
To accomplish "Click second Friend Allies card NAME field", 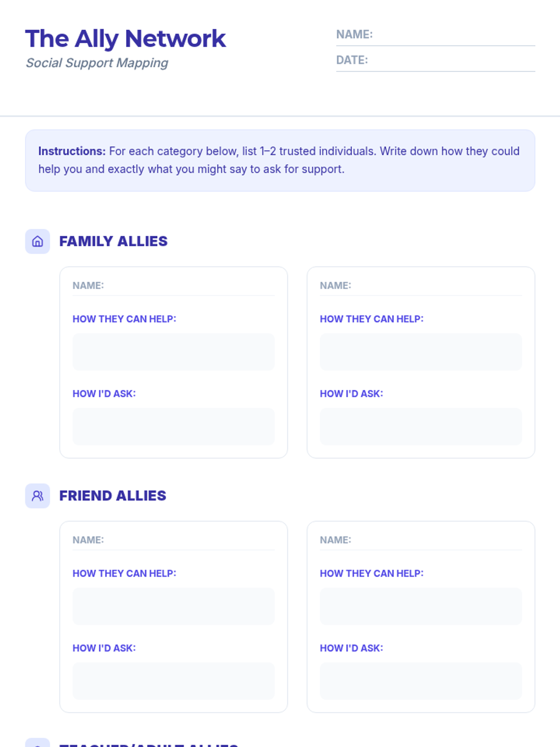I will pyautogui.click(x=421, y=540).
